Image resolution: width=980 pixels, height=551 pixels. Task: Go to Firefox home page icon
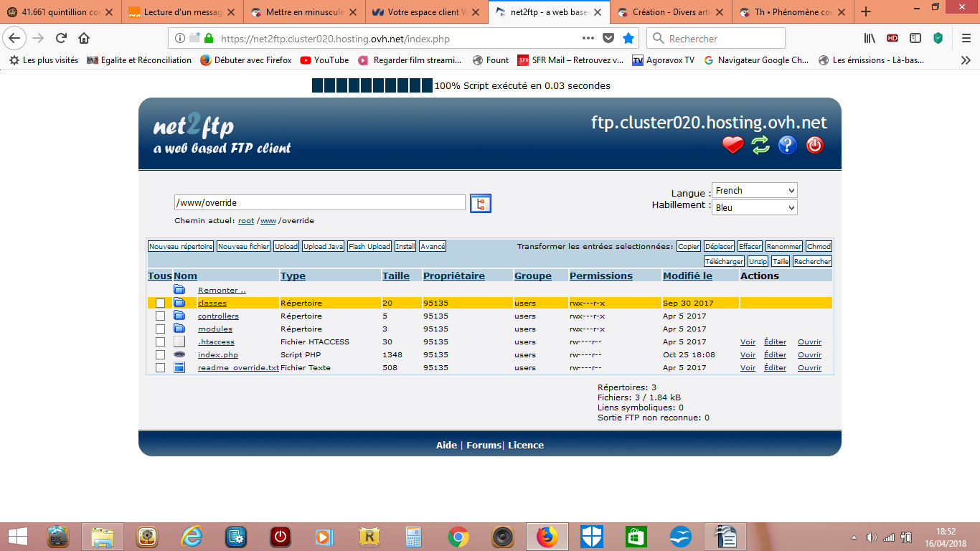point(84,39)
